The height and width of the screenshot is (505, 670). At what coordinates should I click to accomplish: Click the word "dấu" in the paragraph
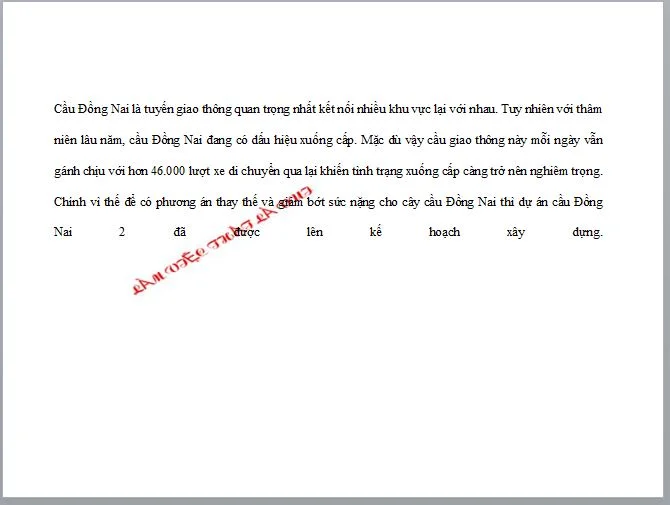click(x=261, y=140)
